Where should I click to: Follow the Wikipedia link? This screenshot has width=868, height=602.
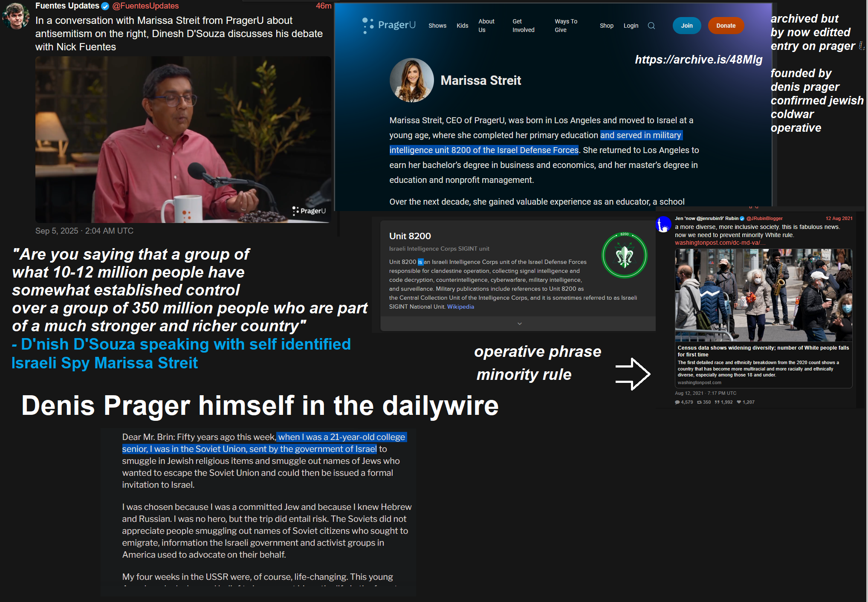point(460,307)
